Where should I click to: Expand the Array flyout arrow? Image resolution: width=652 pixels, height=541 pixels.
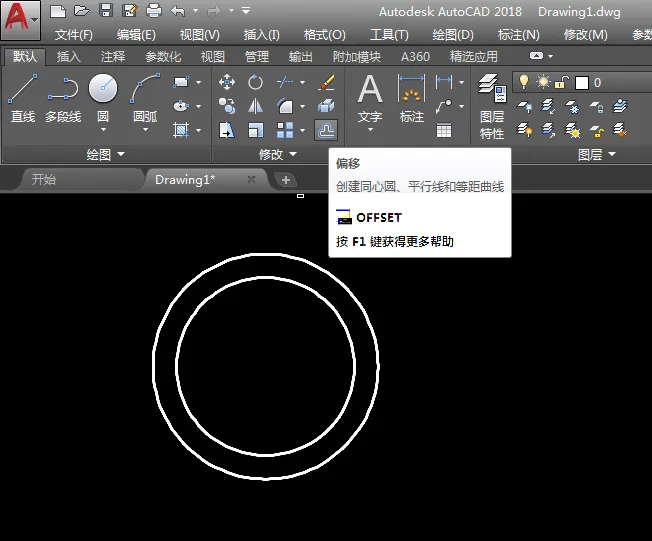(x=302, y=130)
